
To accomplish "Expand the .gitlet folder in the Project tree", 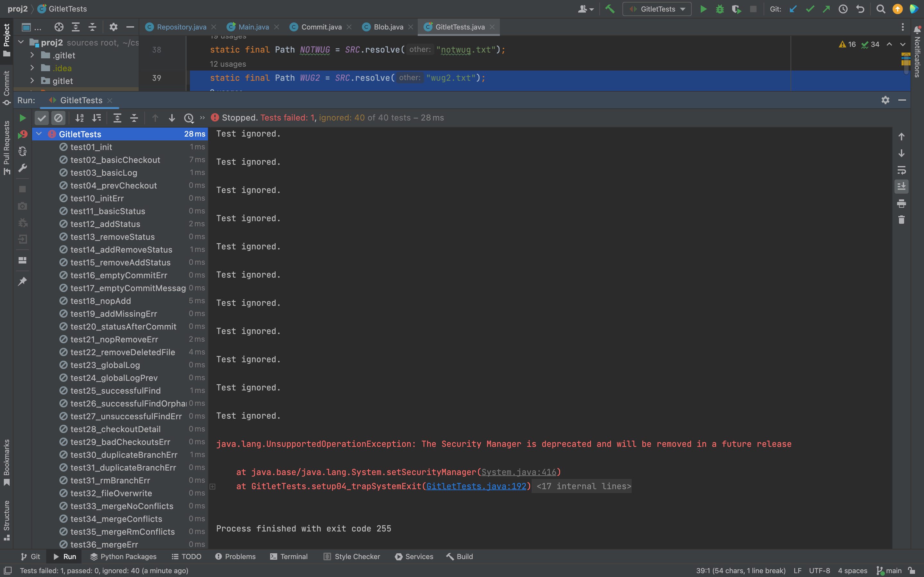I will pos(32,55).
